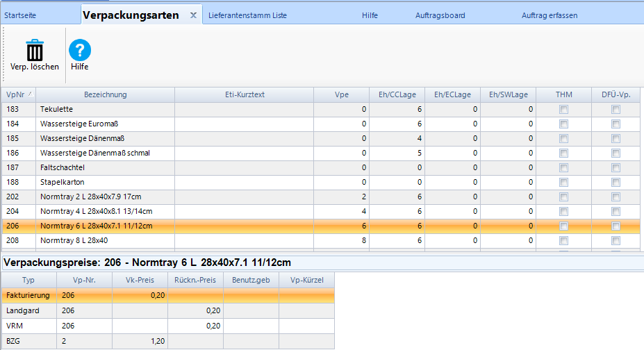
Task: Enable THM checkbox for Tekulette row
Action: [x=563, y=110]
